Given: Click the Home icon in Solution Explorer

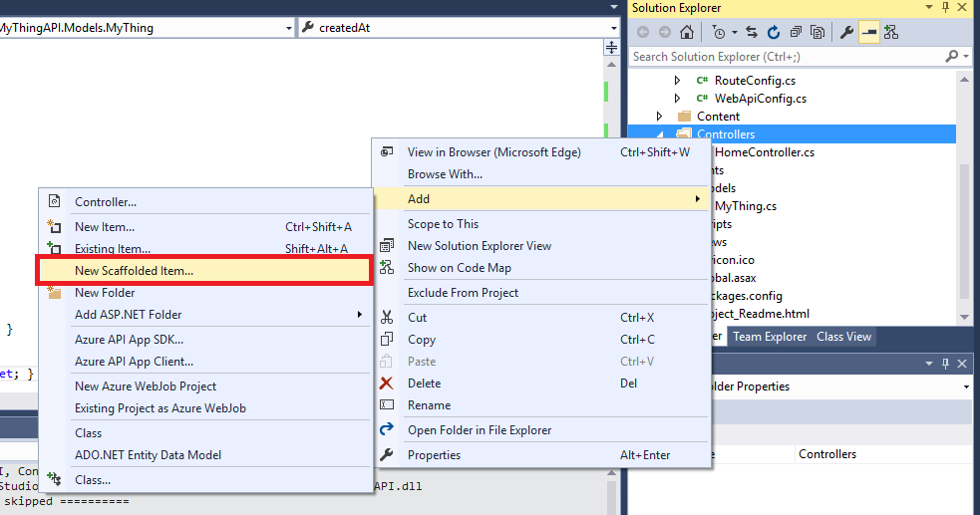Looking at the screenshot, I should 687,33.
